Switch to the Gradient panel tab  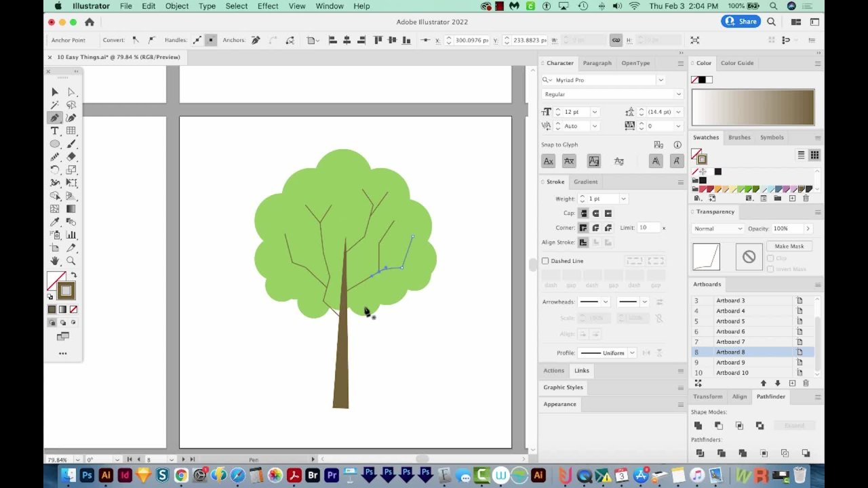[585, 182]
